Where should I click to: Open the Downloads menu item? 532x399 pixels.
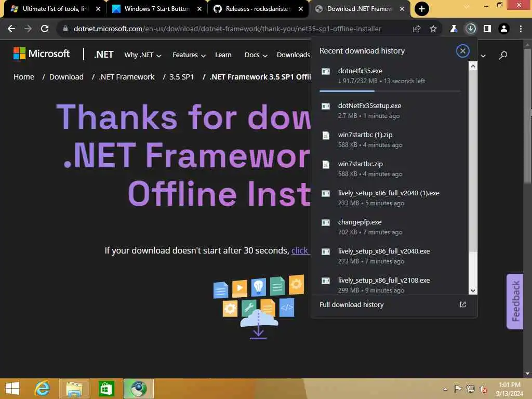coord(294,55)
